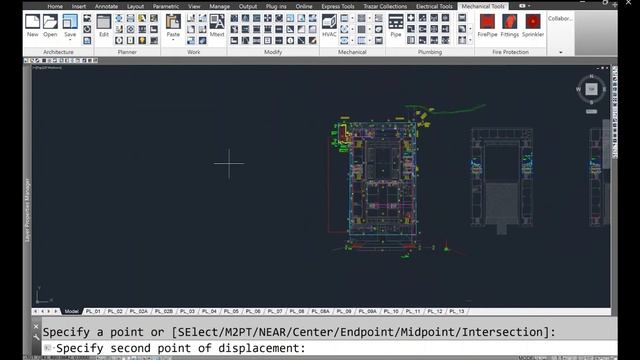Click the plus-shaped icon in Plumbing panel

coord(411,18)
